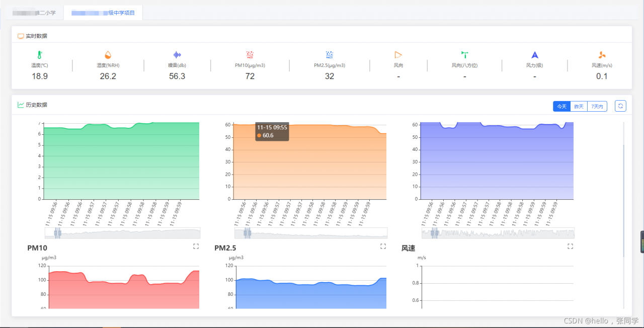Click the humidity water-drop icon
This screenshot has width=644, height=328.
tap(108, 55)
